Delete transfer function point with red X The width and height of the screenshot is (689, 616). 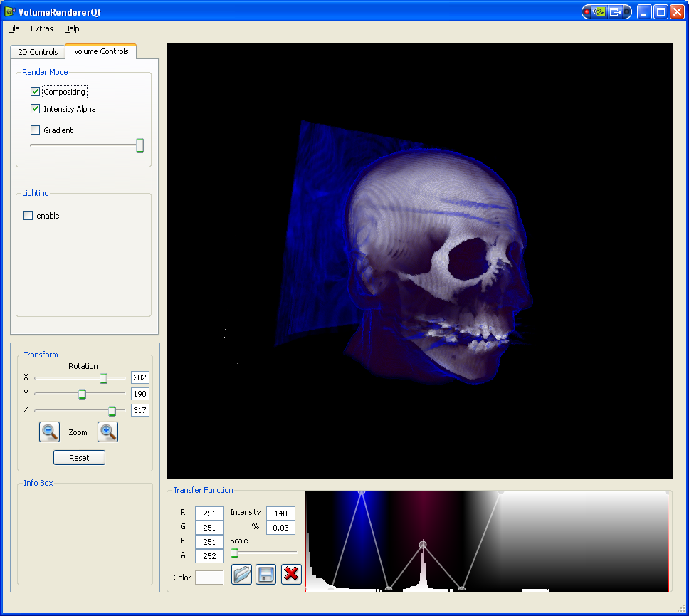[x=291, y=574]
